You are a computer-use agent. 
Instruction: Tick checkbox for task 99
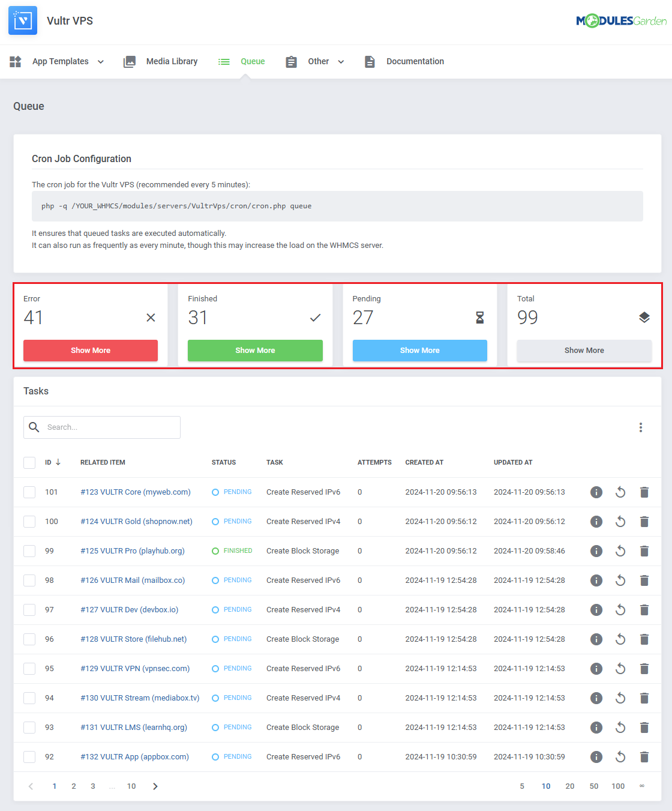click(x=29, y=551)
